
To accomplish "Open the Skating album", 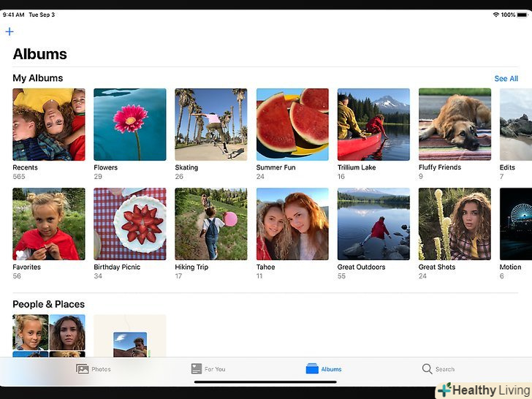I will (x=211, y=124).
